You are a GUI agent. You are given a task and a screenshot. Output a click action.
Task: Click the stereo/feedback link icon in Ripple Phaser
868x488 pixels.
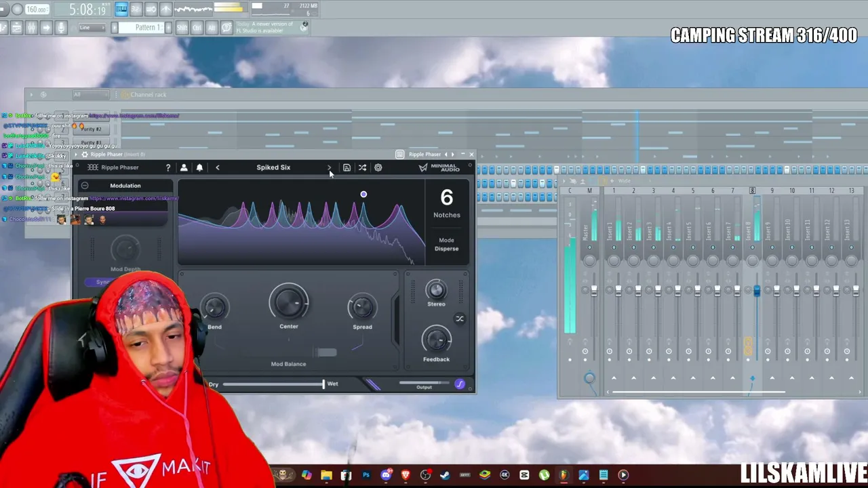(x=460, y=319)
